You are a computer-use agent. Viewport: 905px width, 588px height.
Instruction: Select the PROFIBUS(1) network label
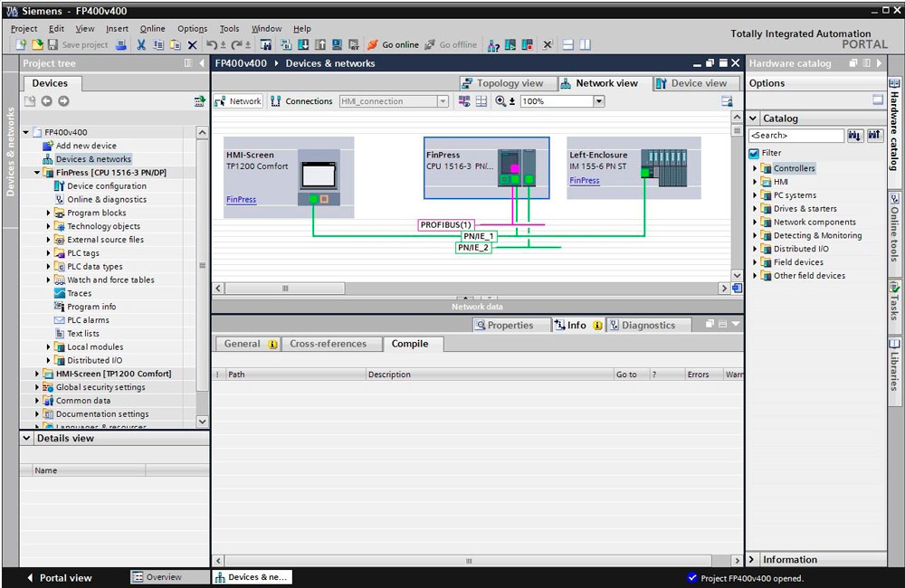click(x=445, y=225)
